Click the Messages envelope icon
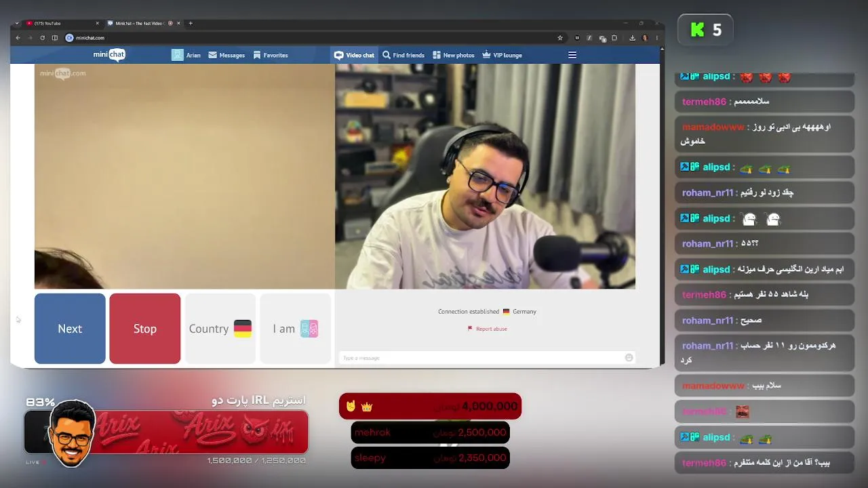The image size is (868, 488). coord(213,56)
